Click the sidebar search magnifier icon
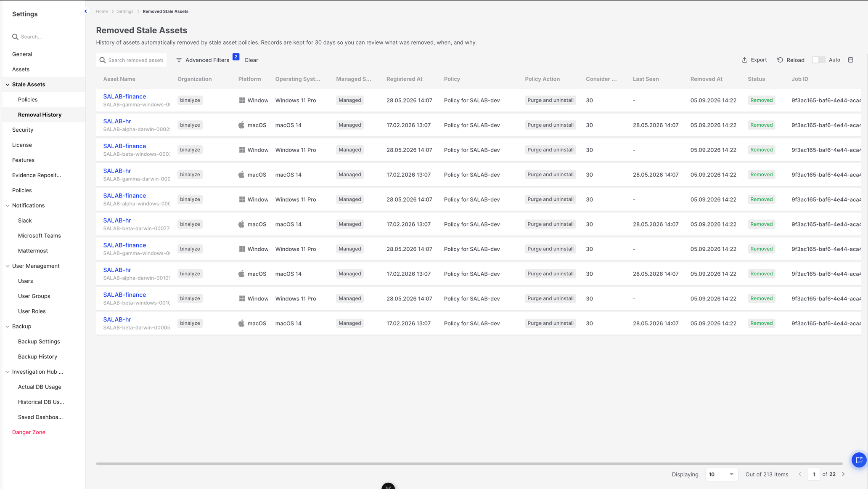This screenshot has height=489, width=868. 15,37
